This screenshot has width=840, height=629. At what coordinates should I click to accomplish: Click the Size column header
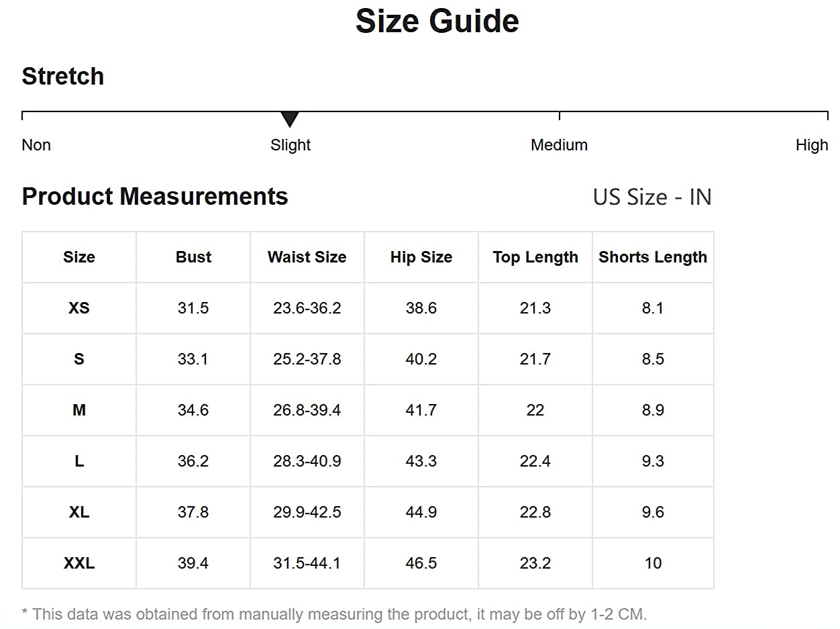(79, 257)
